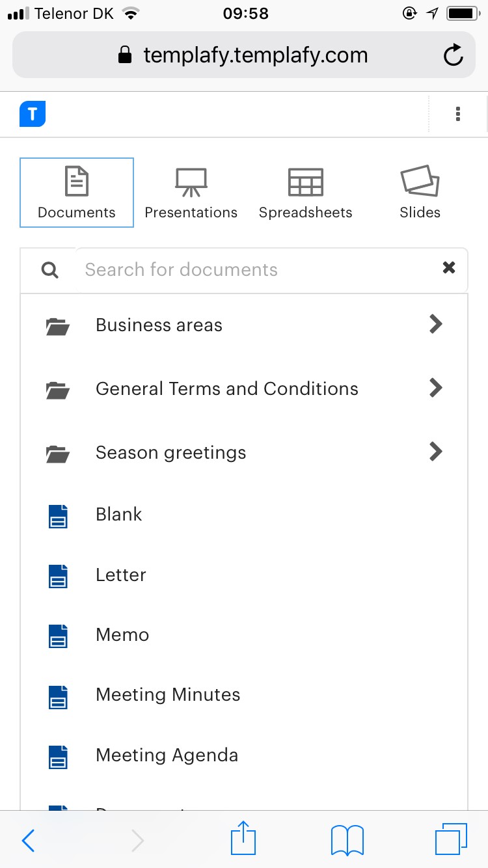Switch to the Spreadsheets tab

305,193
